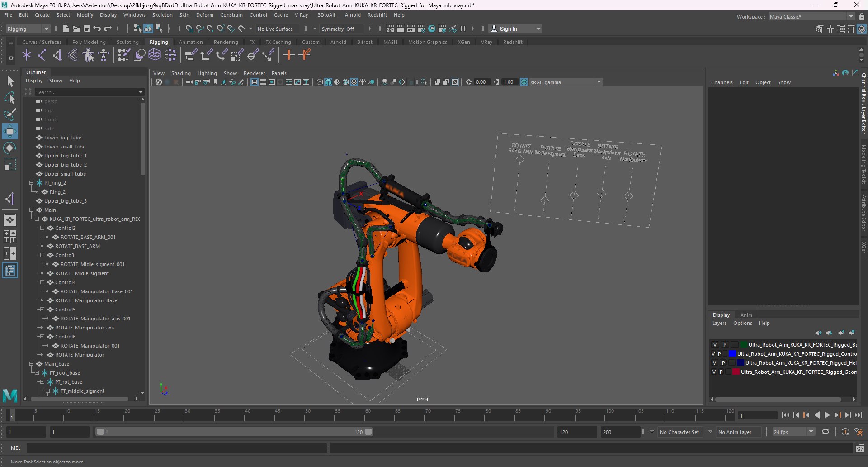
Task: Toggle wireframe on shaded viewport icon
Action: [x=346, y=82]
